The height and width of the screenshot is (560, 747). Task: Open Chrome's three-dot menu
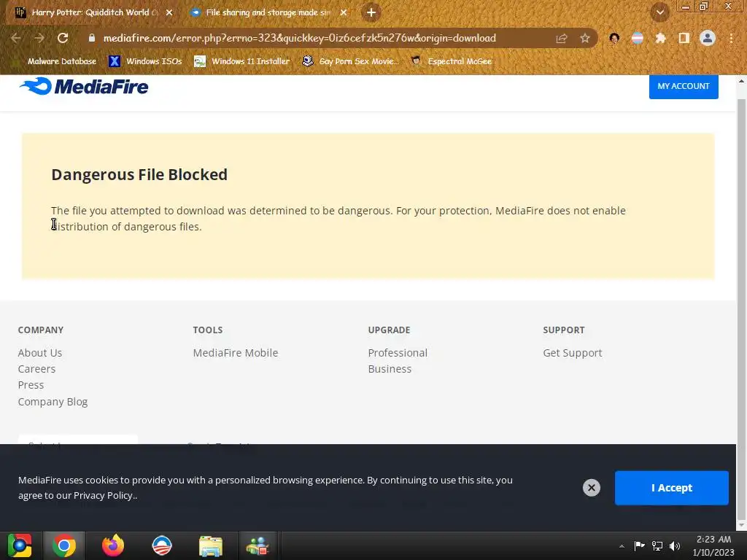coord(731,39)
